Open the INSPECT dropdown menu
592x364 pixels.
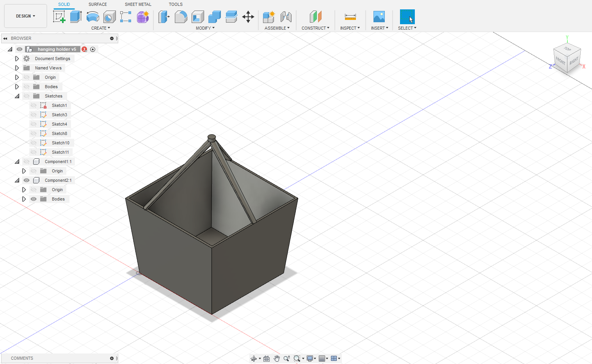350,28
